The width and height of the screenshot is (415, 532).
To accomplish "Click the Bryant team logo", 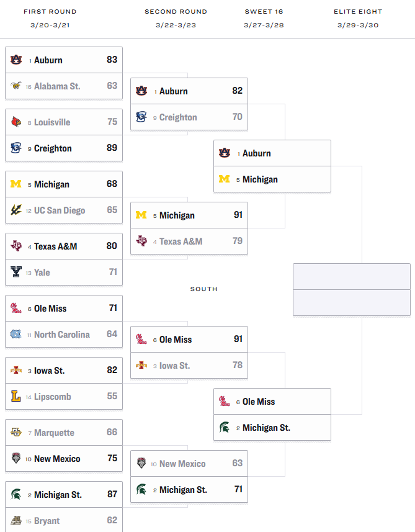I will (x=16, y=521).
